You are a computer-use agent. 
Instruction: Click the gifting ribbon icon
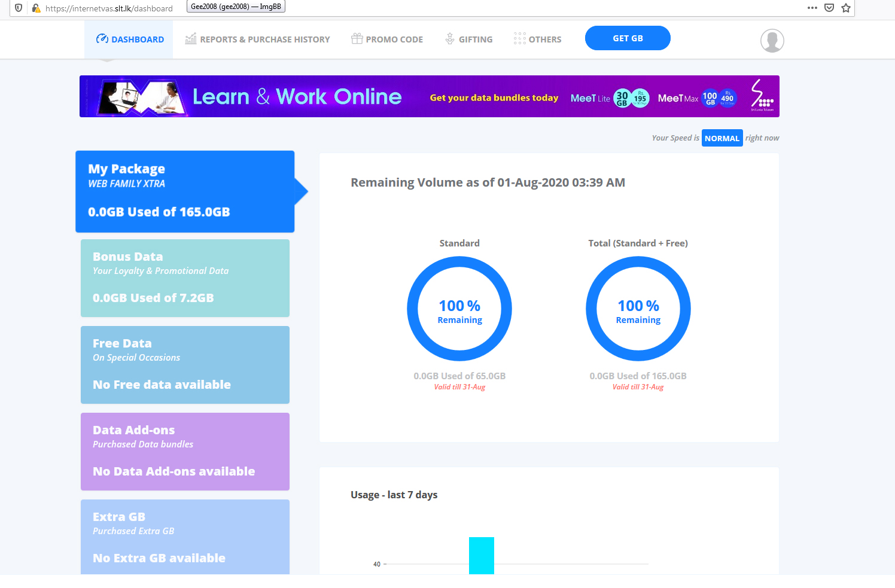click(x=450, y=39)
